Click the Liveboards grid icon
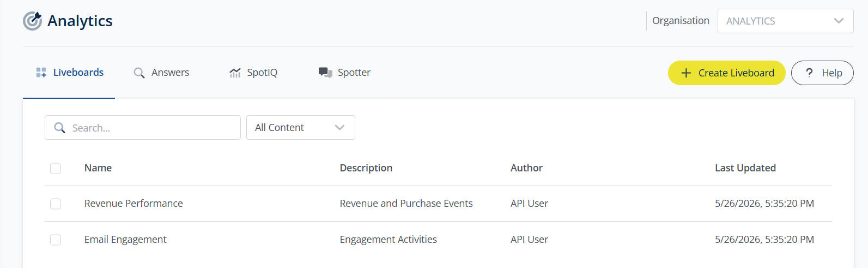868x268 pixels. click(x=41, y=73)
